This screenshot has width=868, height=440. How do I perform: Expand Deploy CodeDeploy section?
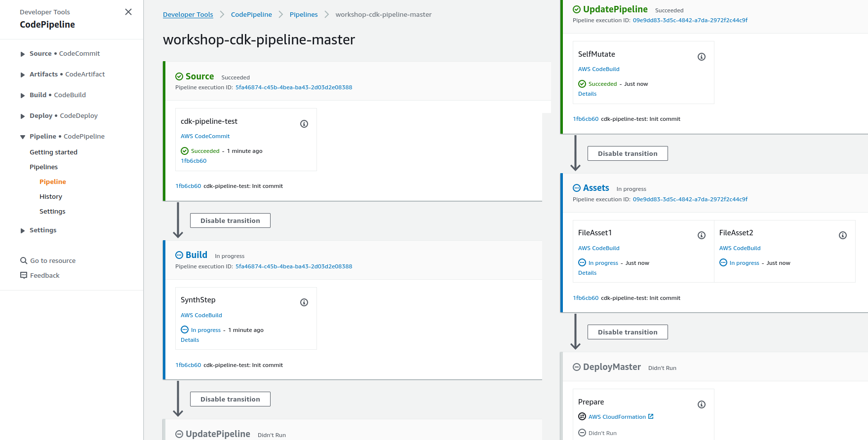[x=23, y=116]
